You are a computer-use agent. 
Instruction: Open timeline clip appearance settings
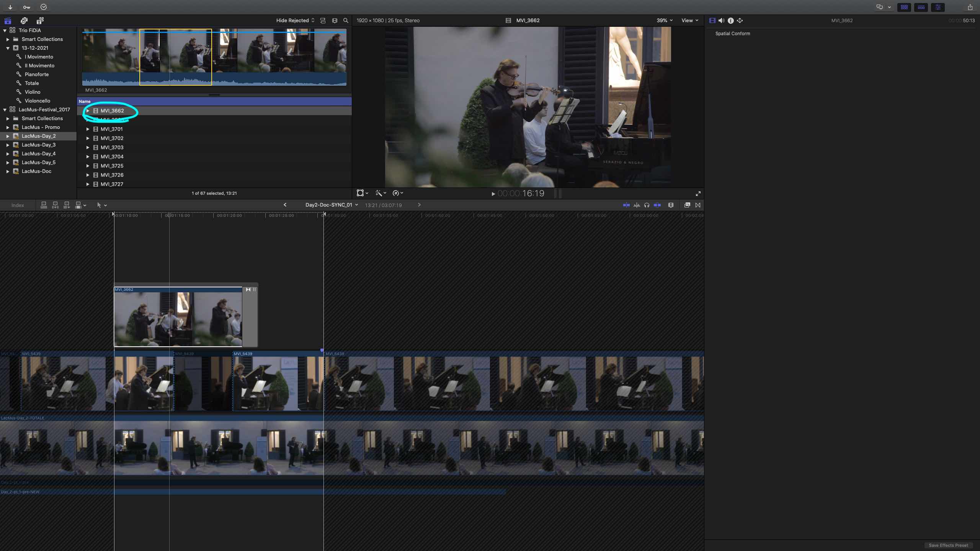pyautogui.click(x=671, y=205)
